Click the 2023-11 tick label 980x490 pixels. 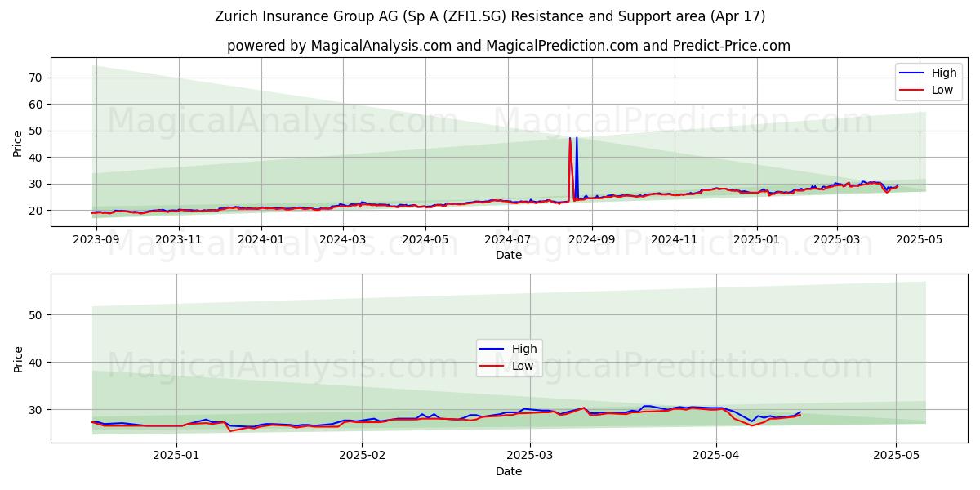(178, 239)
